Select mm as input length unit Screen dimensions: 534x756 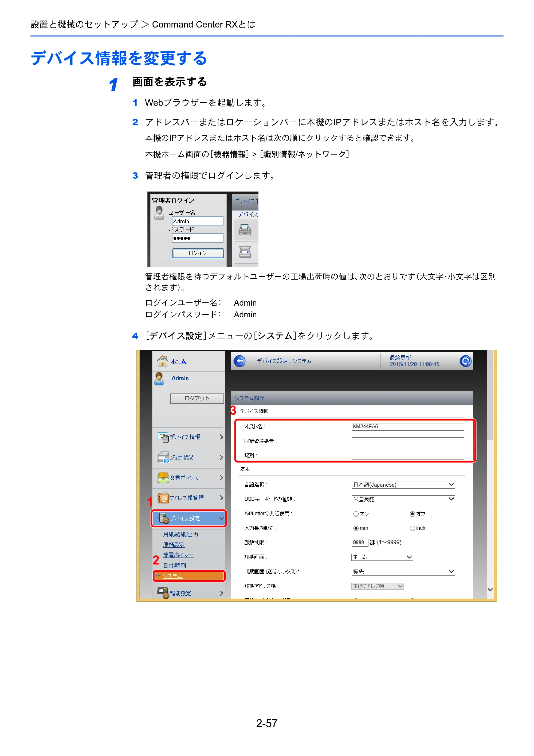356,528
